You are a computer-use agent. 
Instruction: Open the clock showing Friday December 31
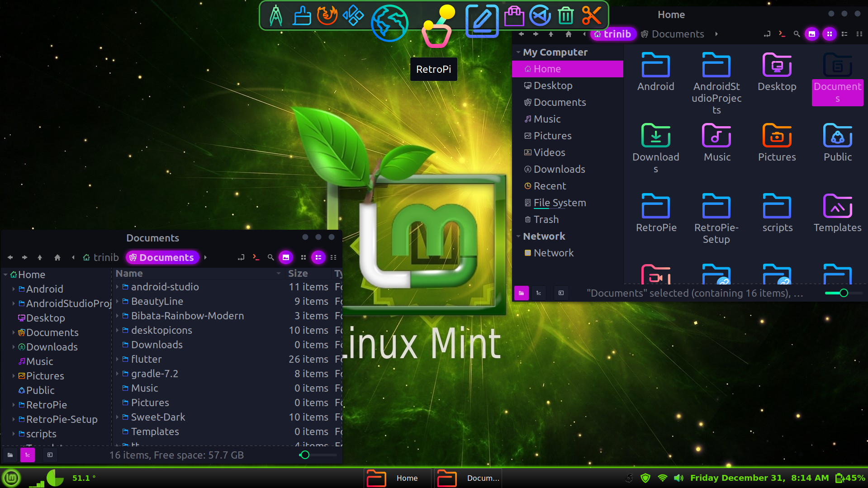tap(759, 478)
